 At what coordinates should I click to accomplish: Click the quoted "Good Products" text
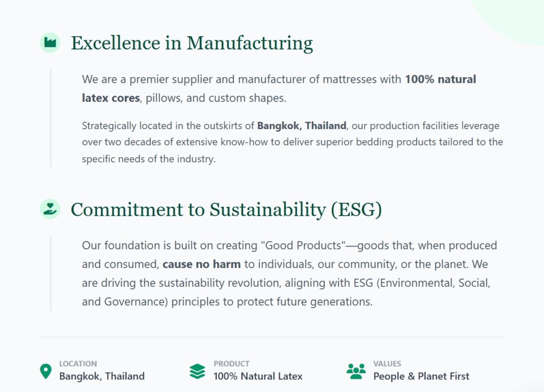[x=303, y=245]
